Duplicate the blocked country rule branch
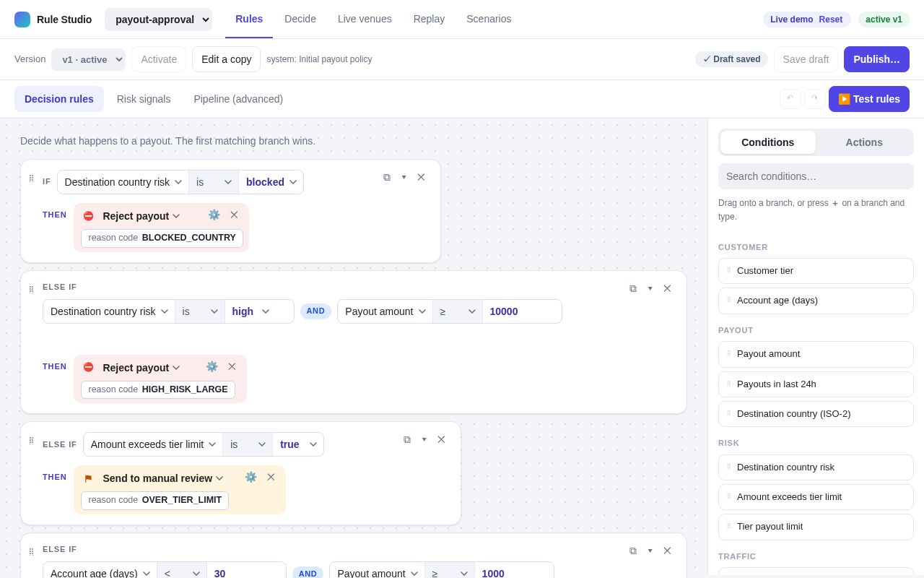Viewport: 924px width, 578px height. pos(387,177)
